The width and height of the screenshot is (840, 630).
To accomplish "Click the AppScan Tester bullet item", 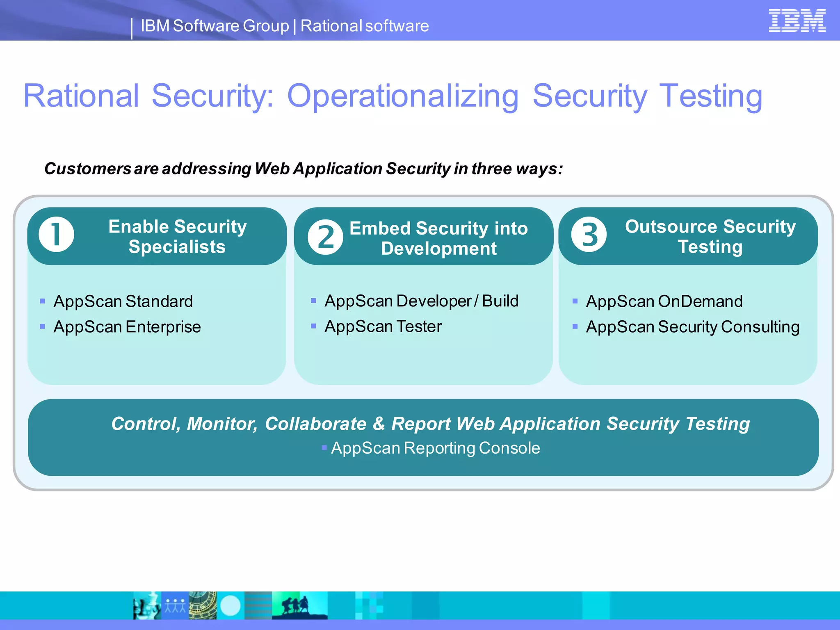I will (x=383, y=326).
